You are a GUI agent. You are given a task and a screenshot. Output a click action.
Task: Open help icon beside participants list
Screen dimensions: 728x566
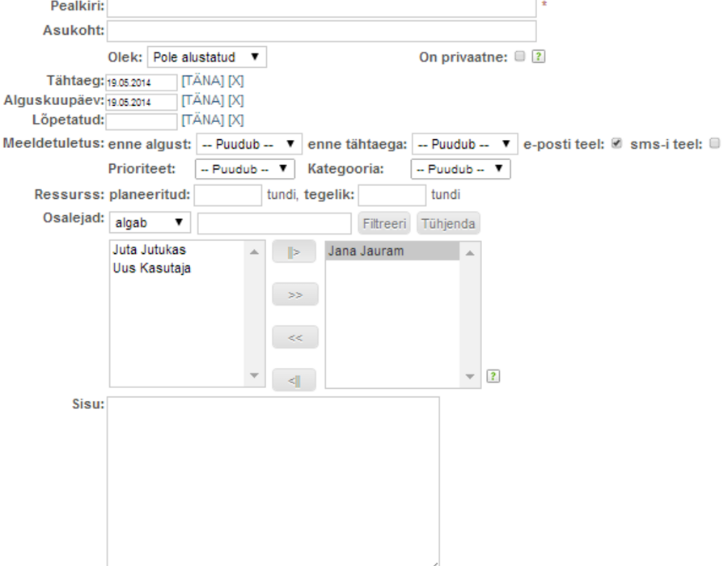(493, 376)
